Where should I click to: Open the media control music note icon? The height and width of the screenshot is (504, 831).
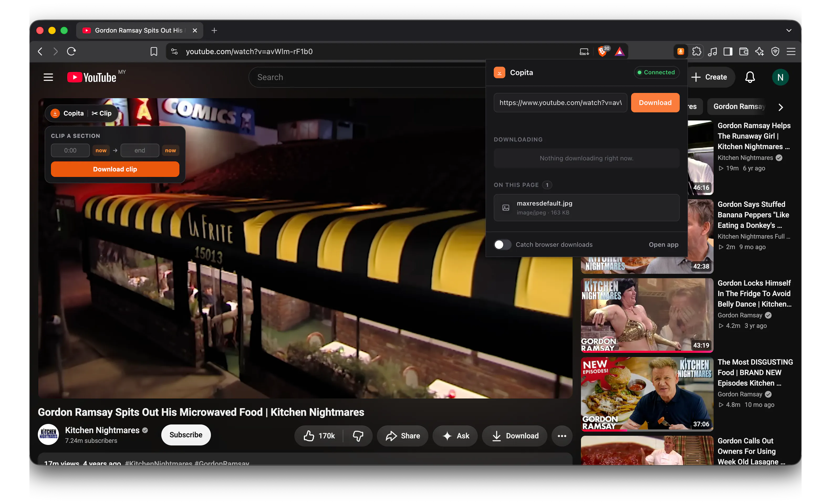[x=712, y=51]
